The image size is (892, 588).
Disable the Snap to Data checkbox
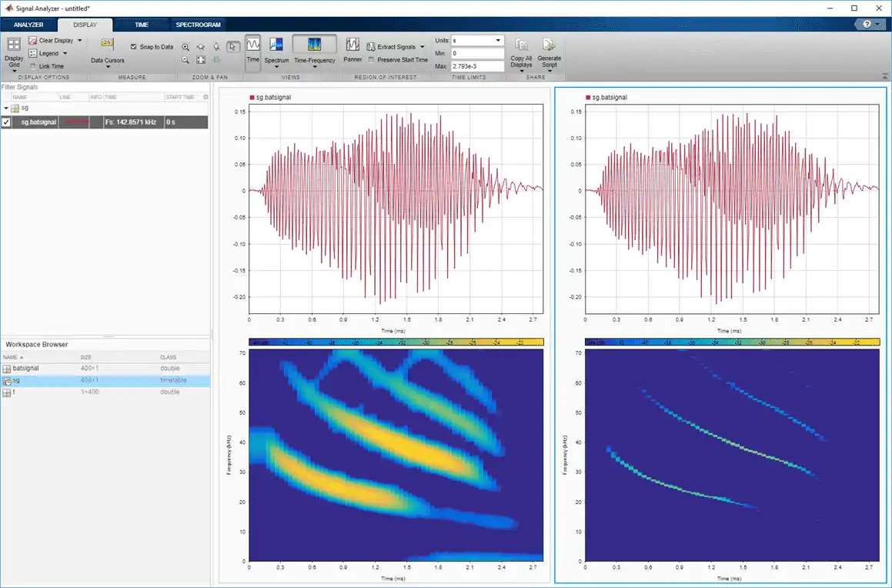134,47
